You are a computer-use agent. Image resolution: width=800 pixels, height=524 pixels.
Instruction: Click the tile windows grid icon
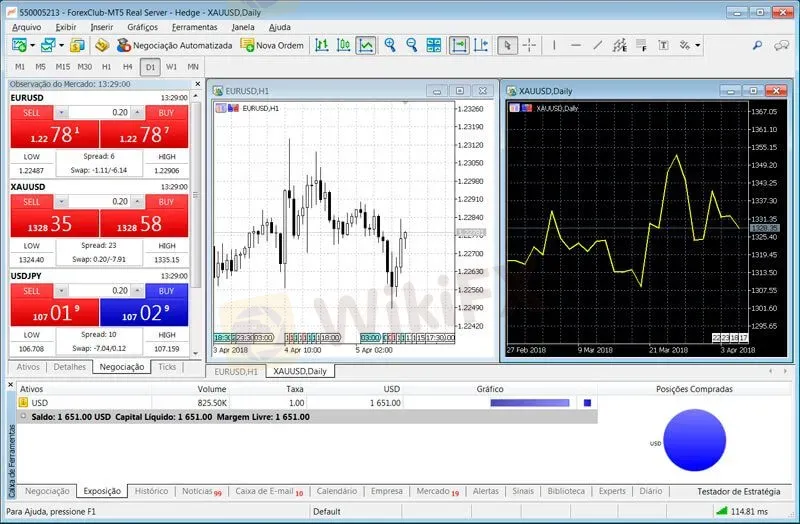click(x=433, y=45)
